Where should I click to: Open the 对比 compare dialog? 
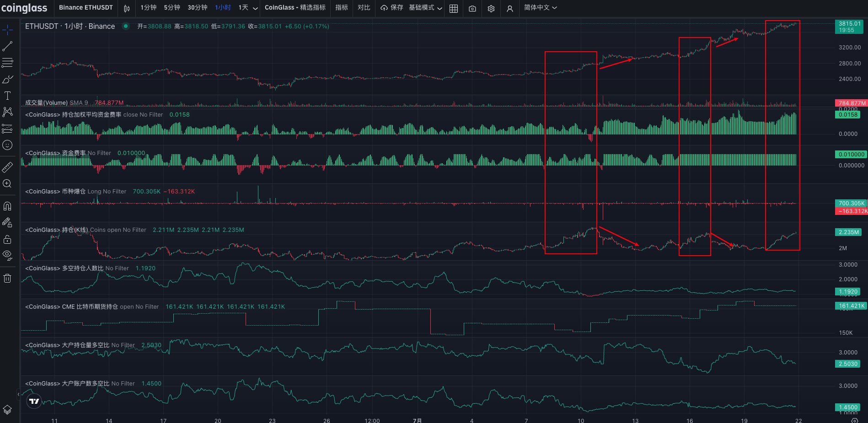(364, 8)
